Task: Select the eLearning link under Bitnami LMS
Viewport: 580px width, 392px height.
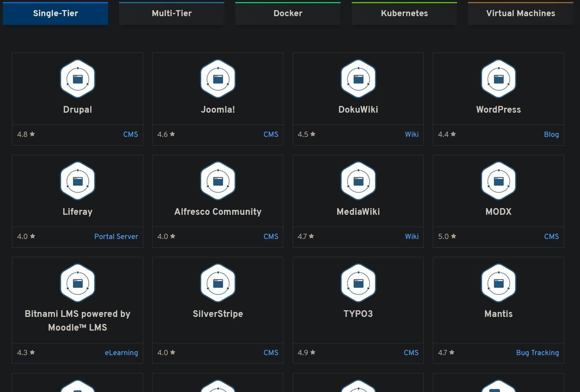Action: 121,352
